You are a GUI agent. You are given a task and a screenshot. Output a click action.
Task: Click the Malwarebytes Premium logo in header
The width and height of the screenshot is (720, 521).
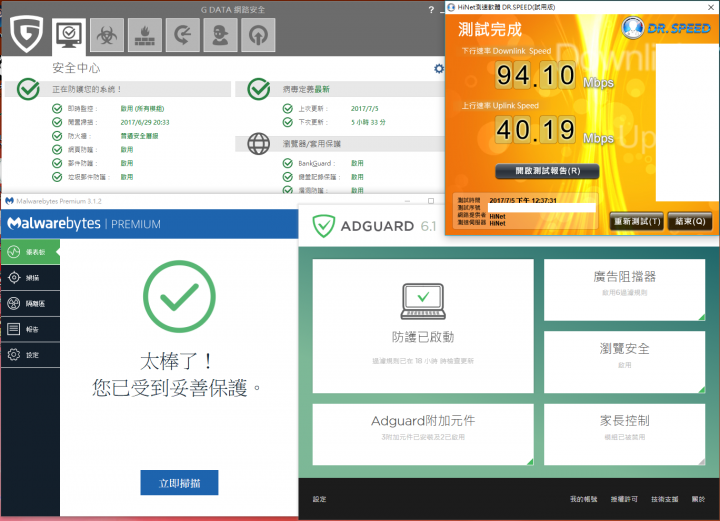pos(84,224)
